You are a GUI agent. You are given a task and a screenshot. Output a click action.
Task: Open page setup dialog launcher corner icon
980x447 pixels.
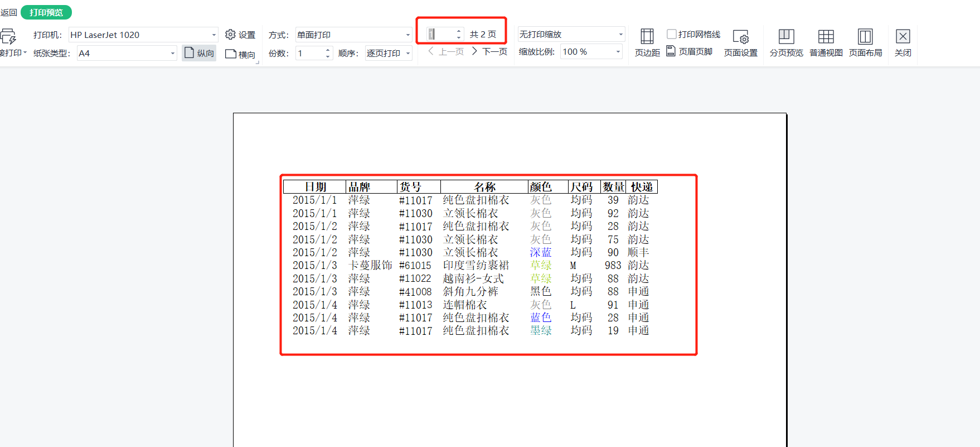[258, 63]
